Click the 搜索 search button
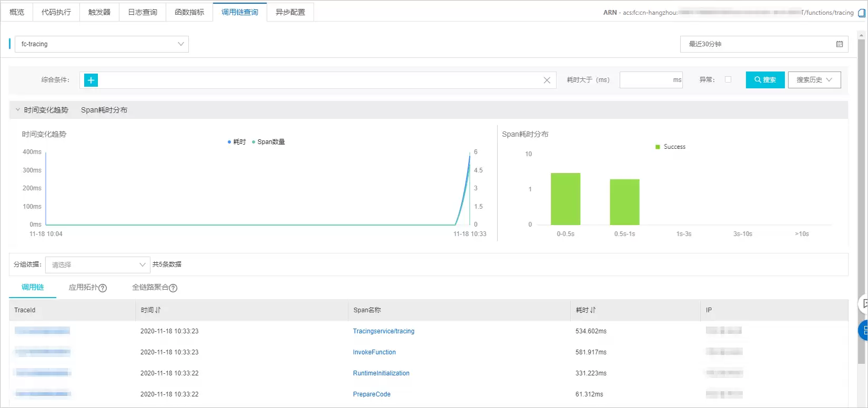 tap(765, 80)
